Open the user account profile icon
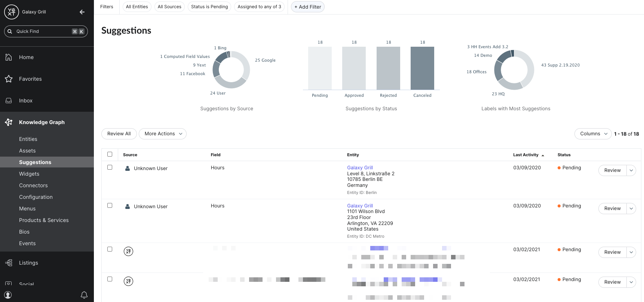644x302 pixels. tap(8, 295)
